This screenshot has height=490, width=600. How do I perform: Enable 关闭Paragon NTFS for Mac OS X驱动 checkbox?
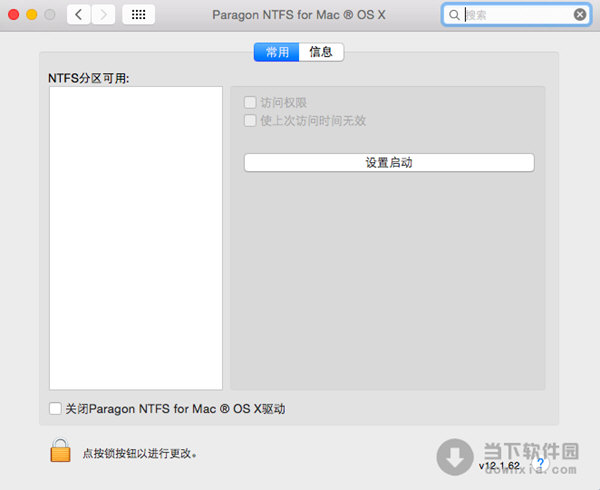click(55, 408)
